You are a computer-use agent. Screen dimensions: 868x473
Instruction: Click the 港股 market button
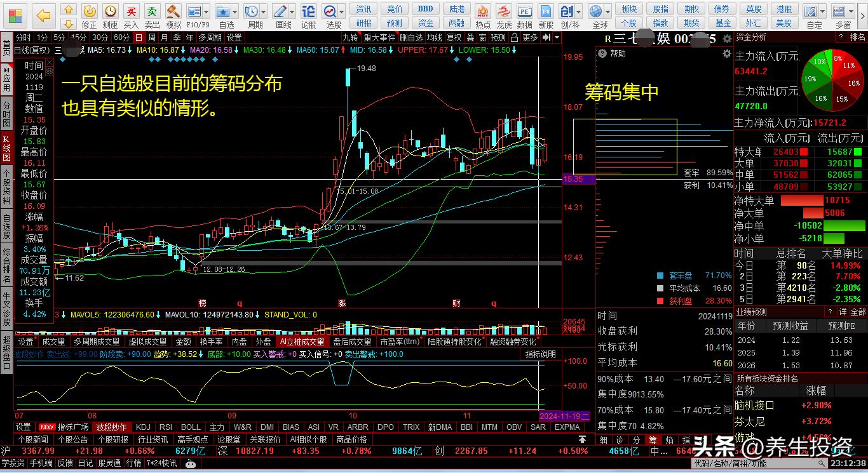click(x=785, y=9)
